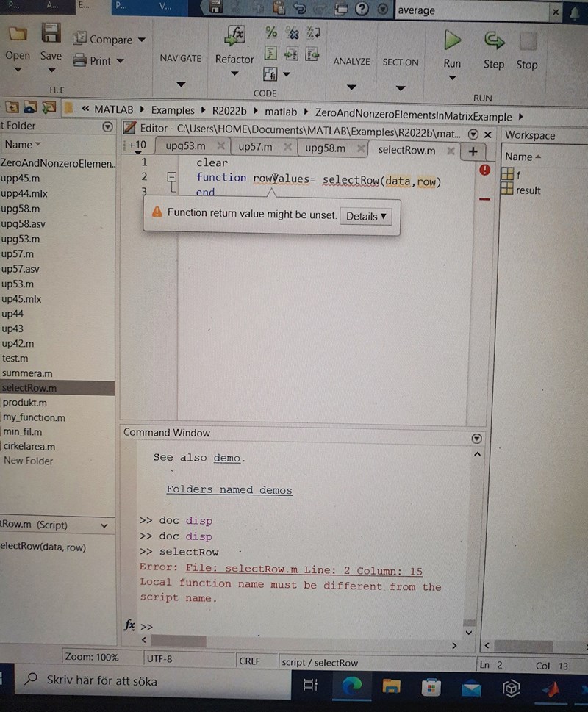The width and height of the screenshot is (588, 712).
Task: Expand the Details dropdown in warning popup
Action: [x=365, y=216]
